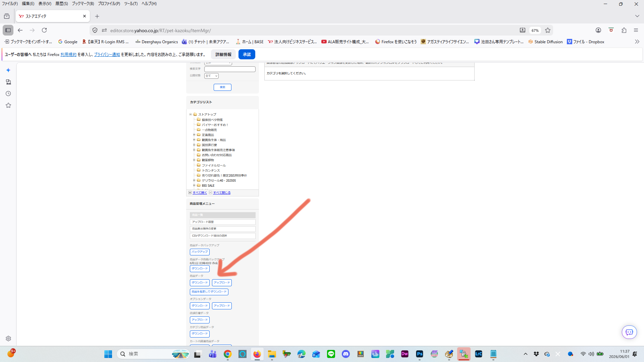Open the ファイル(F) menu

click(10, 3)
